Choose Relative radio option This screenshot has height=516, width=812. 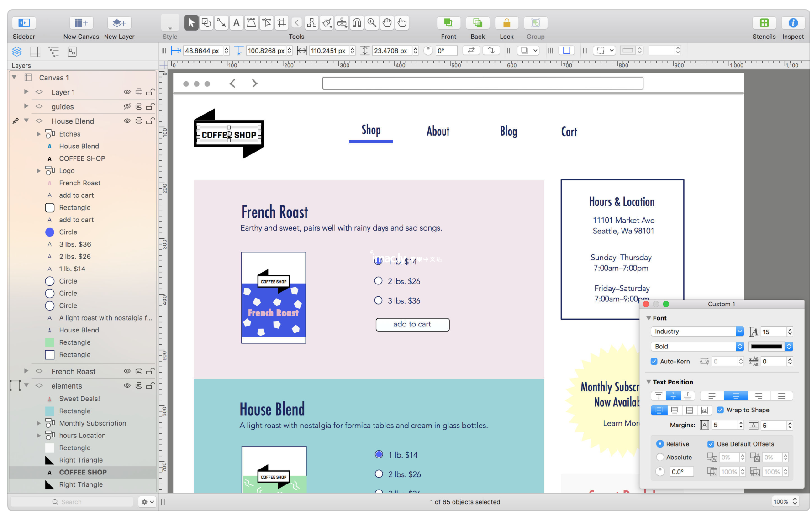(660, 444)
